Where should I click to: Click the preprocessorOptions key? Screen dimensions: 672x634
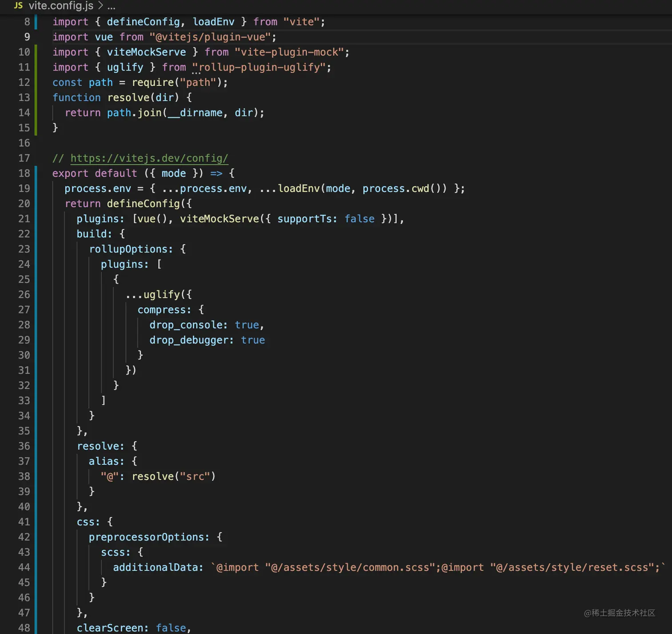pos(146,537)
